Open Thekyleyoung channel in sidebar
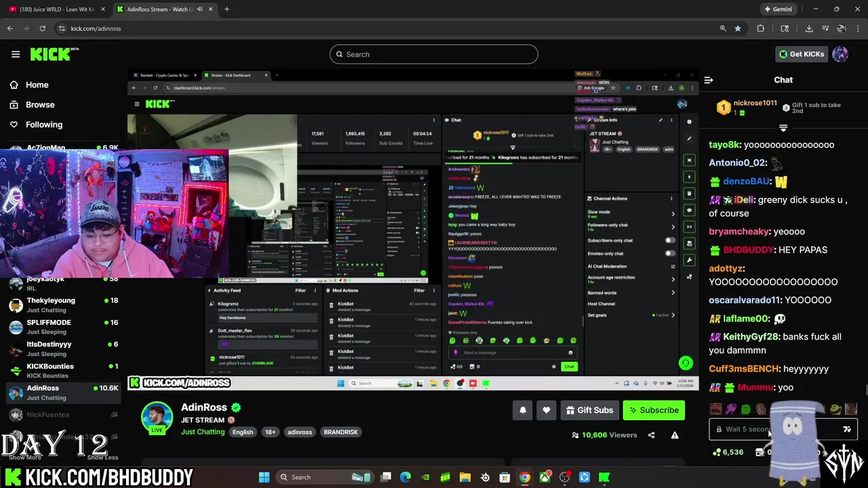Image resolution: width=868 pixels, height=488 pixels. point(62,304)
